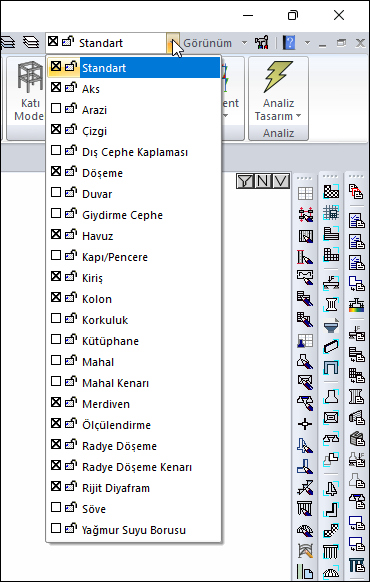This screenshot has height=582, width=370.
Task: Open the Katı Model 3D frame icon
Action: pos(30,76)
